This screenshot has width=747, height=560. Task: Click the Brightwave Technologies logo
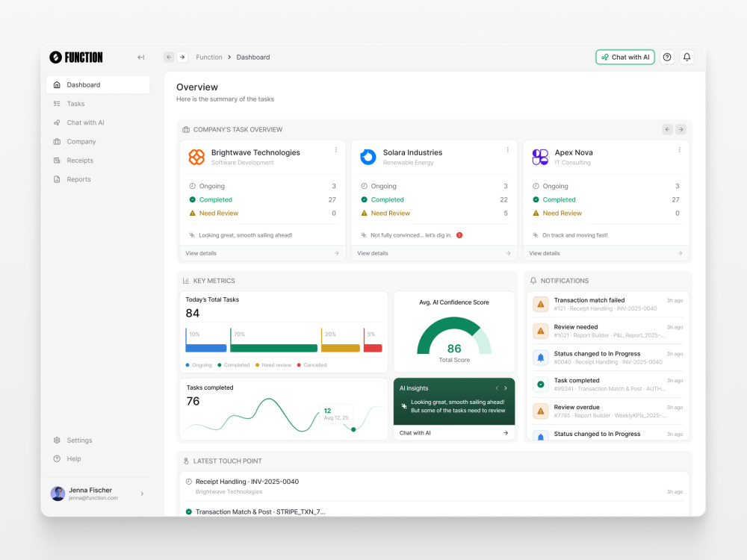[x=196, y=157]
